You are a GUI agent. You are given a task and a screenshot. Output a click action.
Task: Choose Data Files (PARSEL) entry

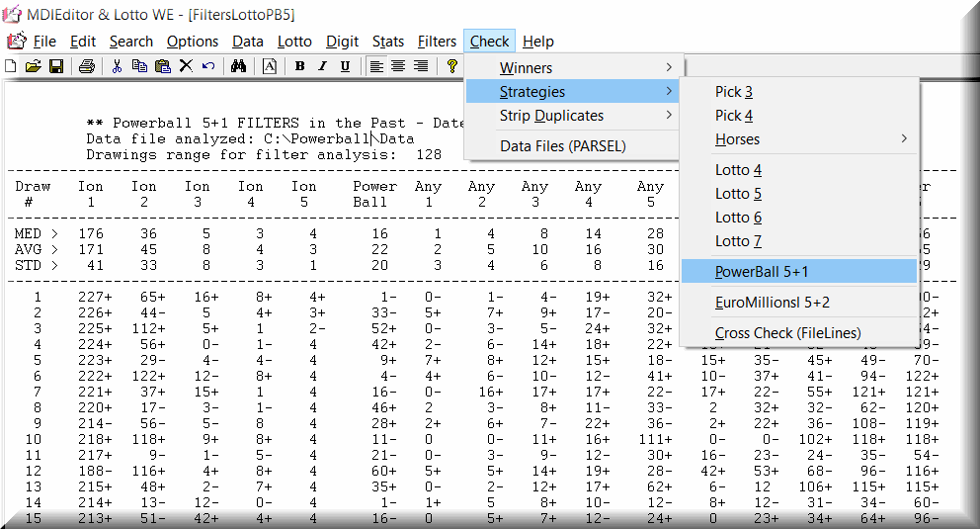(572, 145)
